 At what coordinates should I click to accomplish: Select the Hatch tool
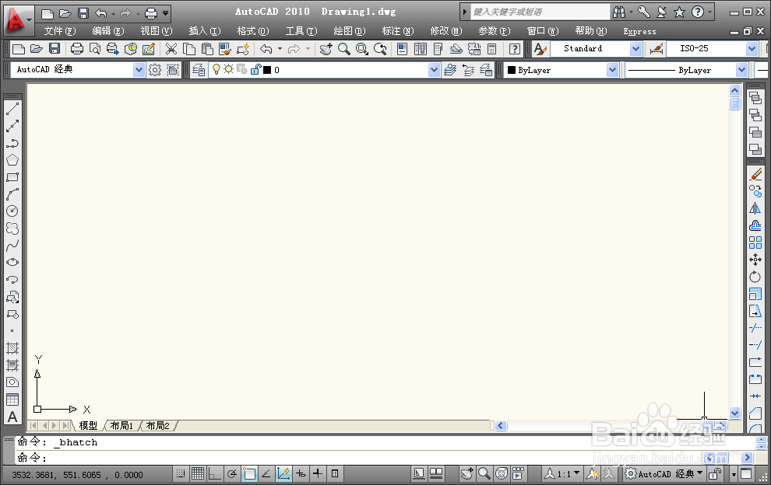click(12, 348)
